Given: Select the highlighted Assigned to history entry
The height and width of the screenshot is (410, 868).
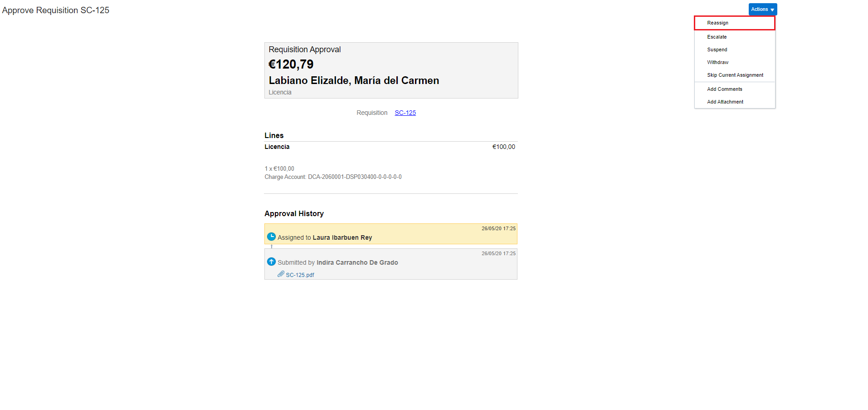Looking at the screenshot, I should pyautogui.click(x=391, y=234).
